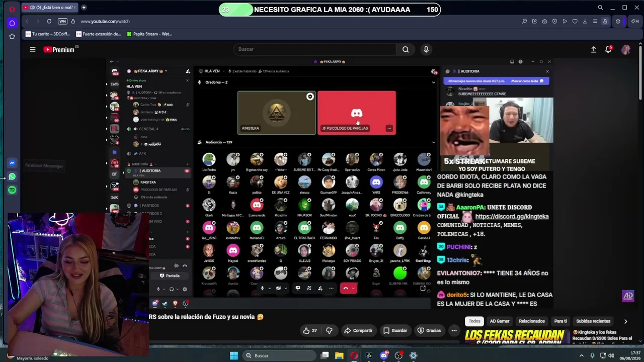The width and height of the screenshot is (644, 362).
Task: Select the Para ti filter chip
Action: [x=560, y=321]
